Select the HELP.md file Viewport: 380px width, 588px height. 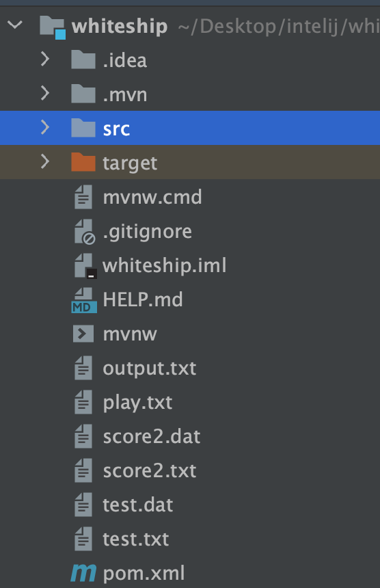point(143,299)
